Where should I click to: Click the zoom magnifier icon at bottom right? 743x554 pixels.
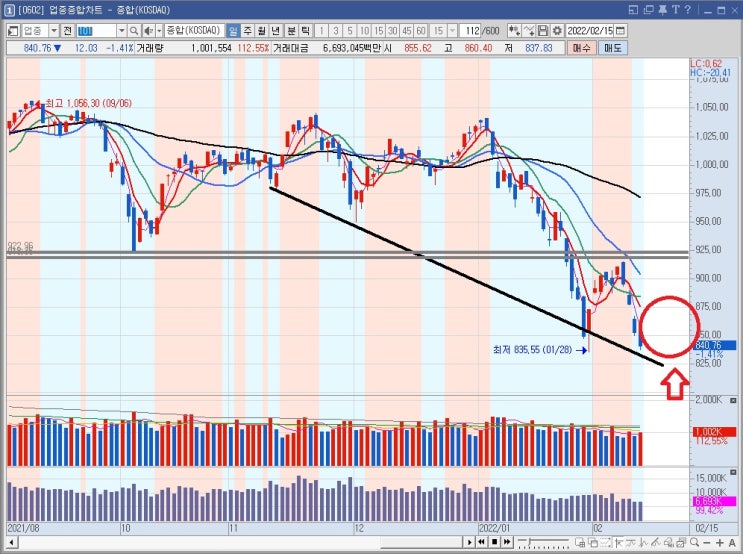point(695,542)
